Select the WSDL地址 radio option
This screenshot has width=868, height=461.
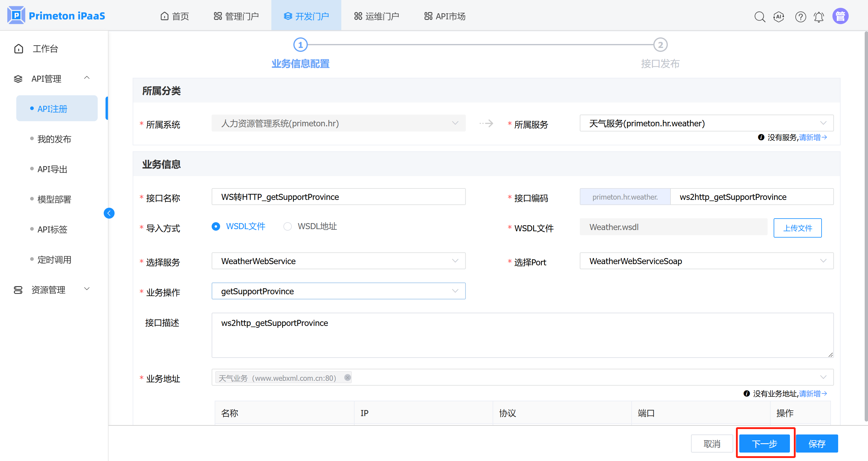[287, 226]
